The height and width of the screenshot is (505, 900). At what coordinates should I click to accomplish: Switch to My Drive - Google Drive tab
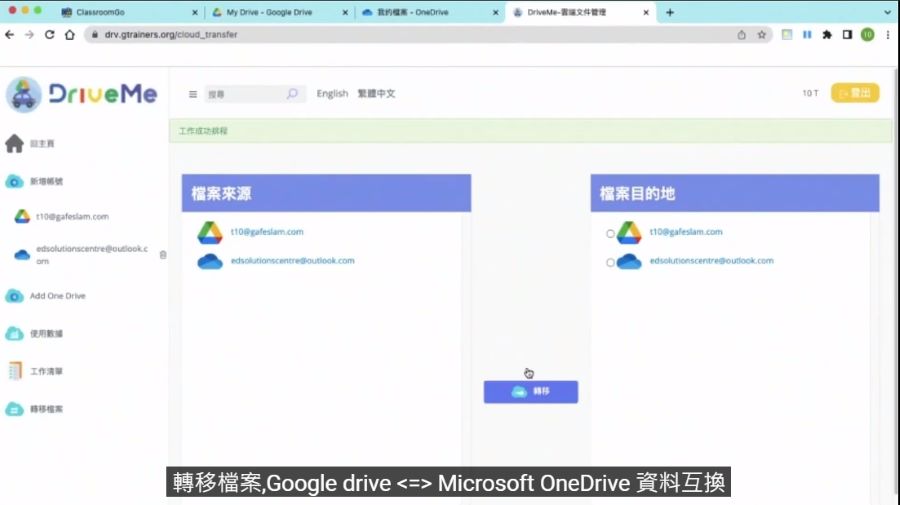[x=280, y=12]
